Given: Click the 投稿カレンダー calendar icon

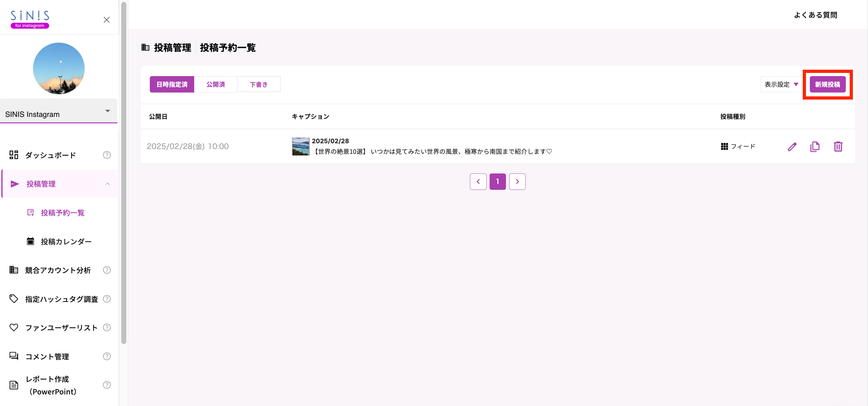Looking at the screenshot, I should coord(30,241).
